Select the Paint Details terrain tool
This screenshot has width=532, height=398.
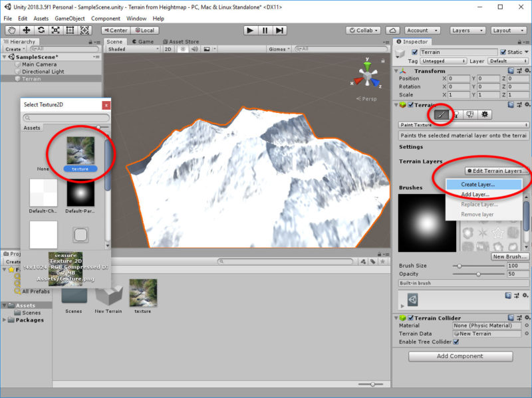pos(471,114)
